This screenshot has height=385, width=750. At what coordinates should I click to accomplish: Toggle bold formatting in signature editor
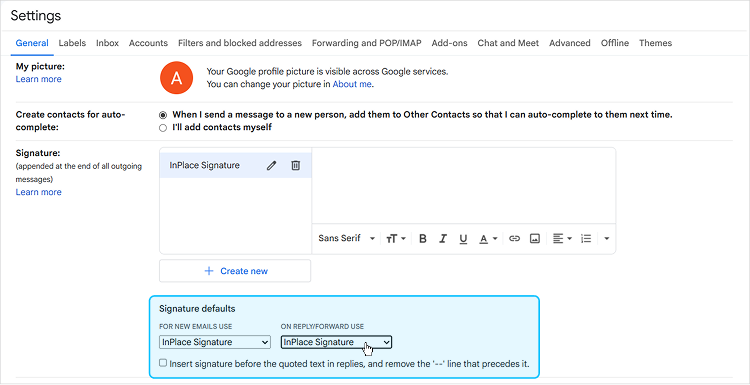coord(422,238)
